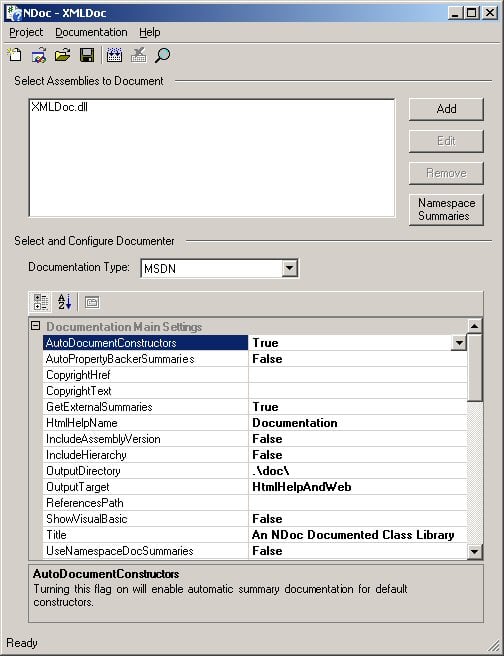Select the AutoDocumentConstructors property row
The width and height of the screenshot is (504, 656).
(x=145, y=343)
